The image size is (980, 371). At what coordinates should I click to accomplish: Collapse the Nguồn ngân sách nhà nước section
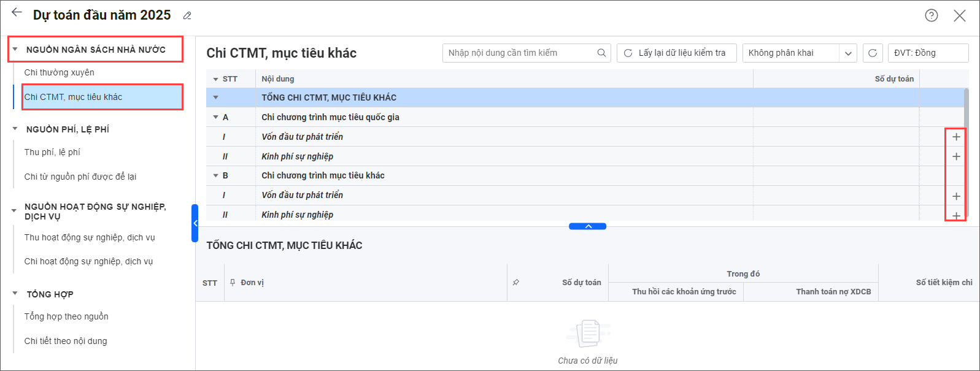pyautogui.click(x=15, y=49)
